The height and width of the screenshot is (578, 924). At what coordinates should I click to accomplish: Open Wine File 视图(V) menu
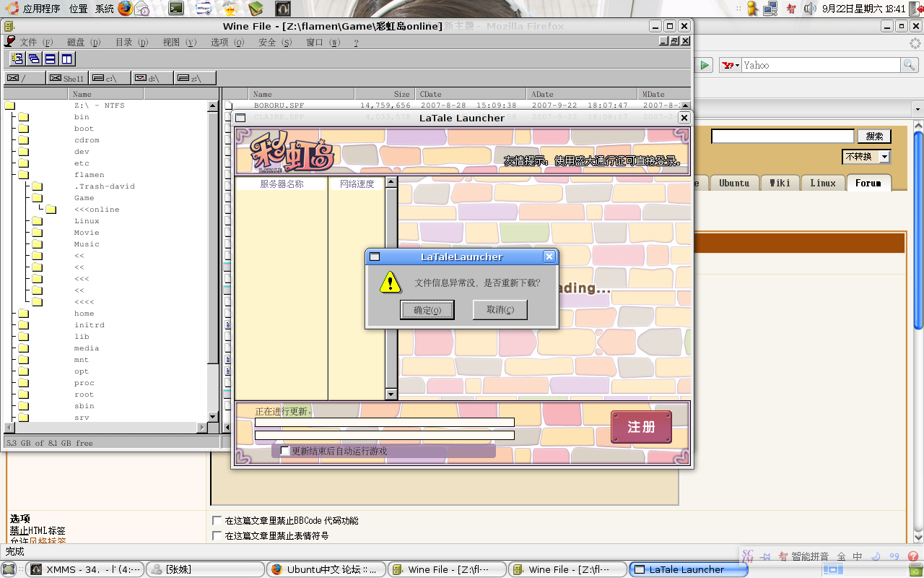[x=180, y=43]
